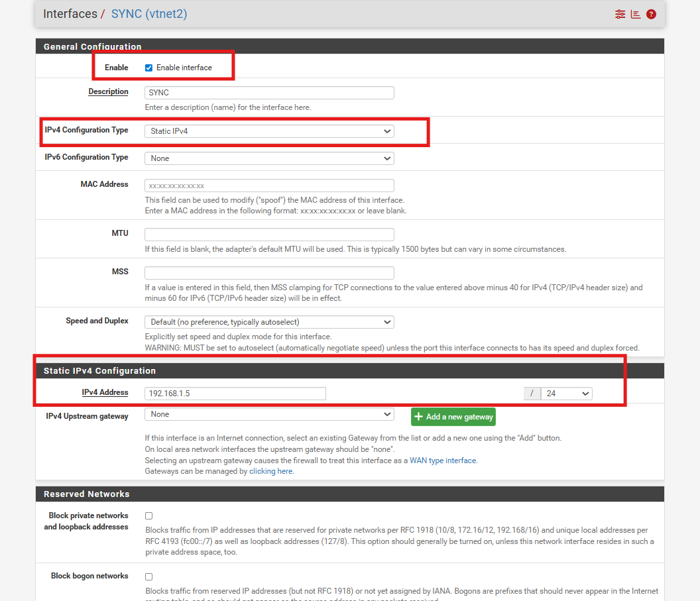Click into the MAC Address field
Viewport: 700px width, 601px height.
point(269,186)
